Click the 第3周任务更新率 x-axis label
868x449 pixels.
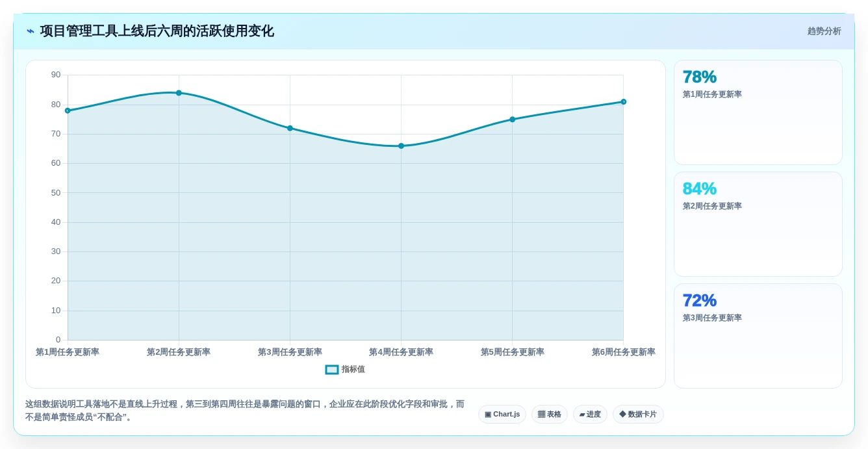(290, 352)
